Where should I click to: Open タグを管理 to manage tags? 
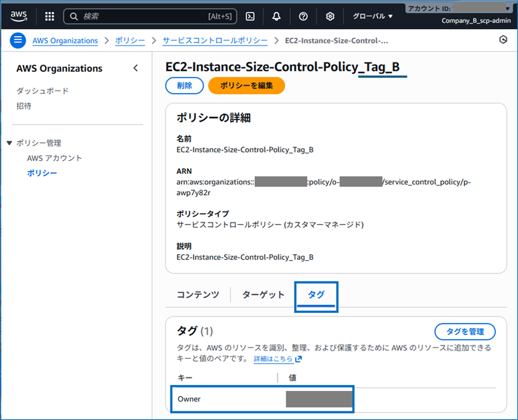(x=465, y=331)
